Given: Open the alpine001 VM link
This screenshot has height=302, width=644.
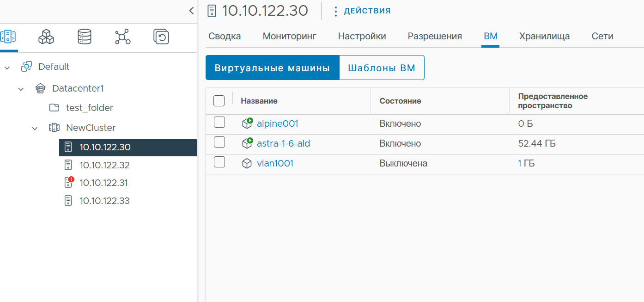Looking at the screenshot, I should pyautogui.click(x=278, y=123).
